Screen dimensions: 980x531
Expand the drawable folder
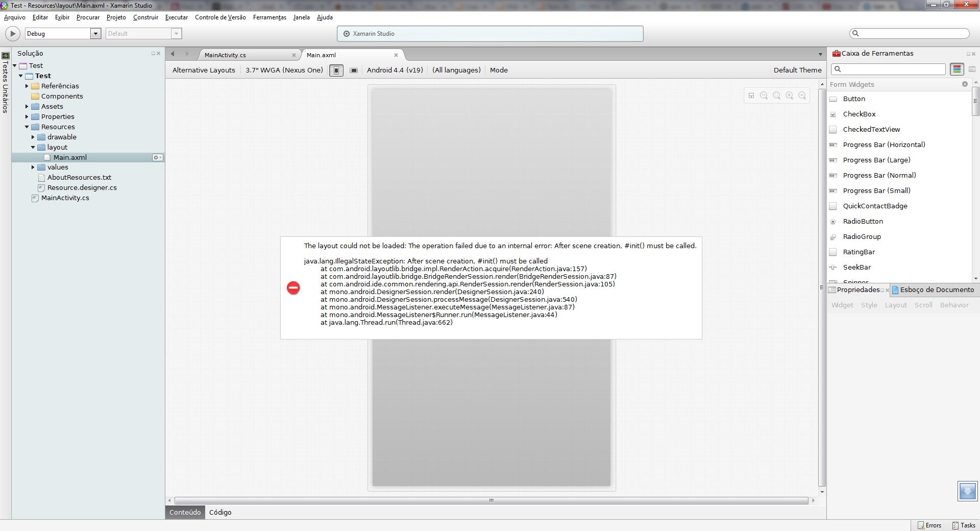point(33,137)
